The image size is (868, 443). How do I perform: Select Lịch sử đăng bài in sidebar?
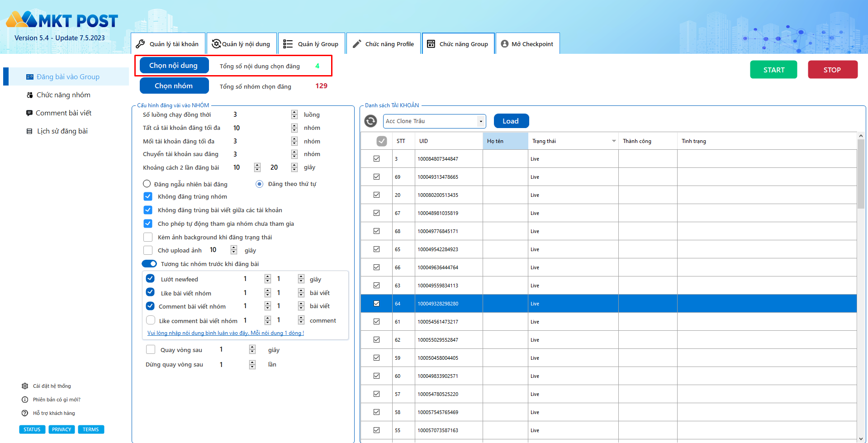62,131
